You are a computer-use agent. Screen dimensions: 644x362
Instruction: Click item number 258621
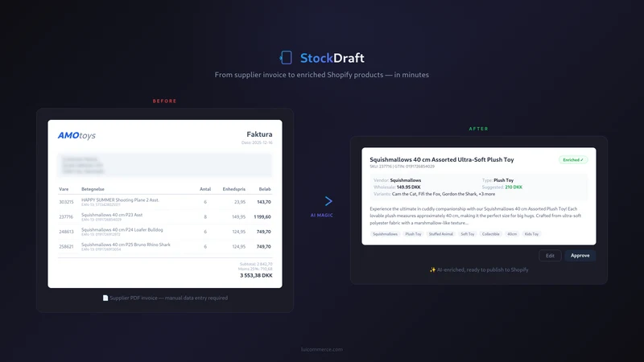click(66, 247)
